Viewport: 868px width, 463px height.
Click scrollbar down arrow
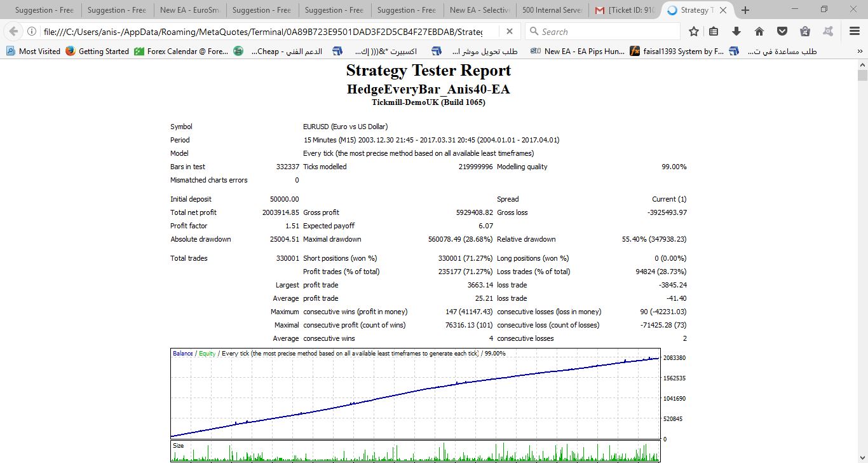862,457
